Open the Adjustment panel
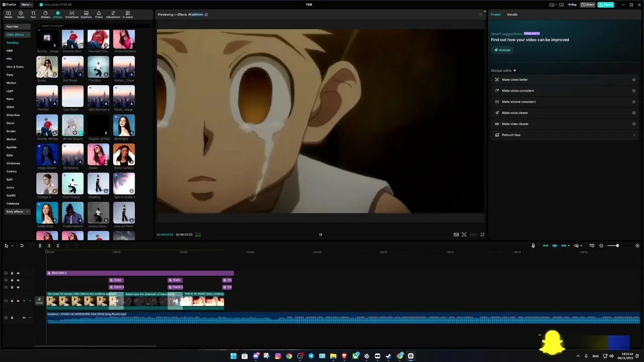The image size is (644, 362). [x=113, y=15]
